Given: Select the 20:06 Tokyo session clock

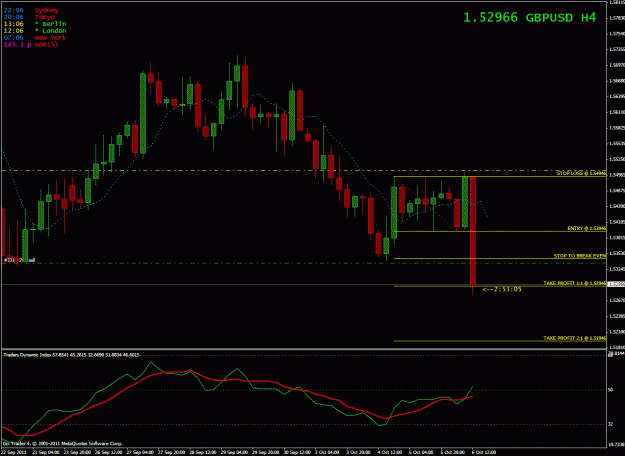Looking at the screenshot, I should [29, 17].
